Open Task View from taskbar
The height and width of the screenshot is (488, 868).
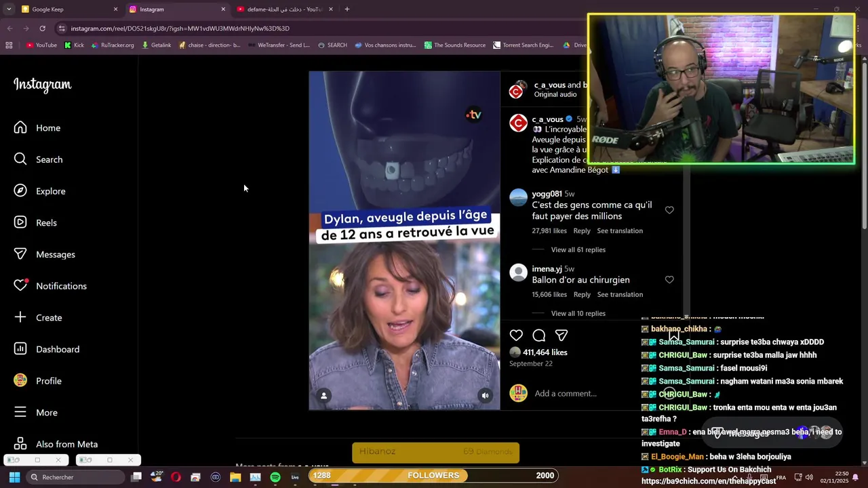[136, 477]
